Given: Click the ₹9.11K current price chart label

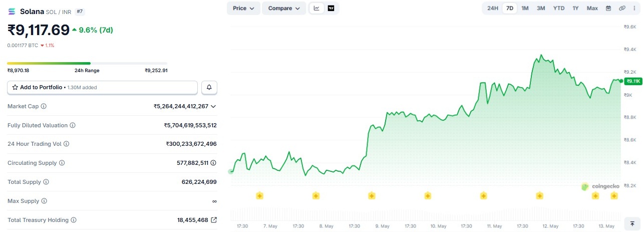Looking at the screenshot, I should pos(632,81).
